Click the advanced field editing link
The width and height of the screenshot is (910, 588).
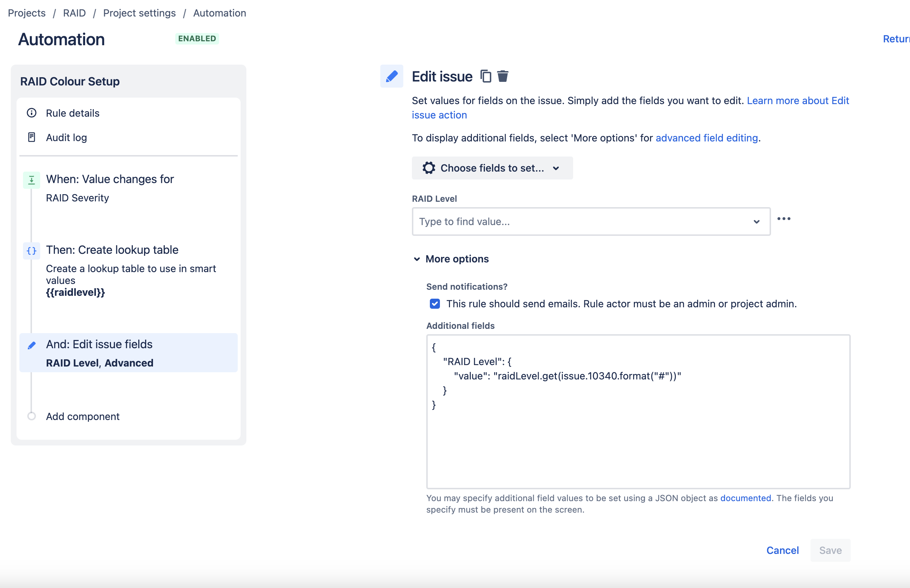point(706,137)
